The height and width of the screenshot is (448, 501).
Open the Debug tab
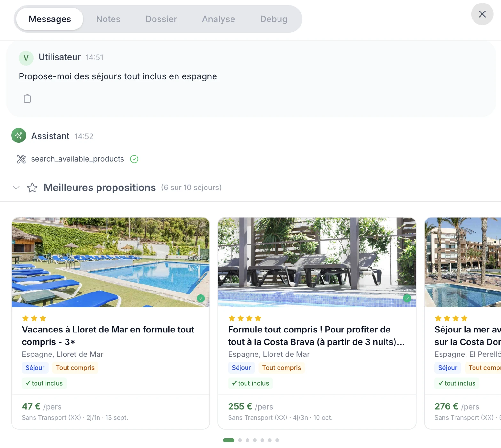274,19
